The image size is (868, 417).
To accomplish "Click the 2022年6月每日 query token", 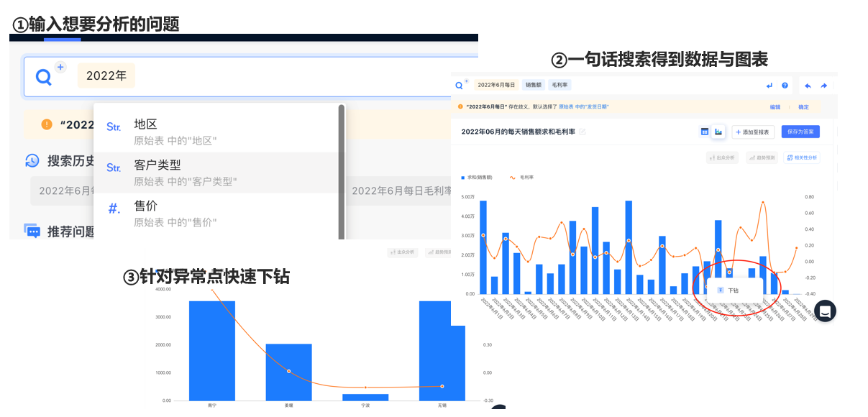I will 496,85.
